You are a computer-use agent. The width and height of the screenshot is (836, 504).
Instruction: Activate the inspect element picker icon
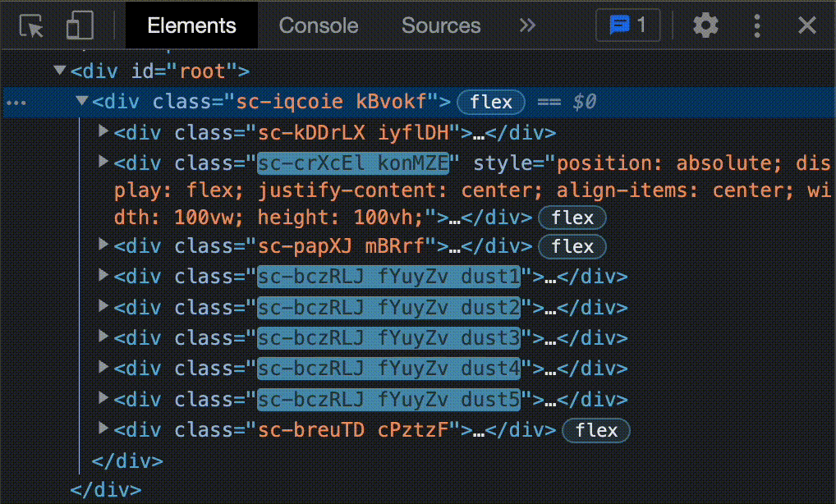[x=31, y=25]
